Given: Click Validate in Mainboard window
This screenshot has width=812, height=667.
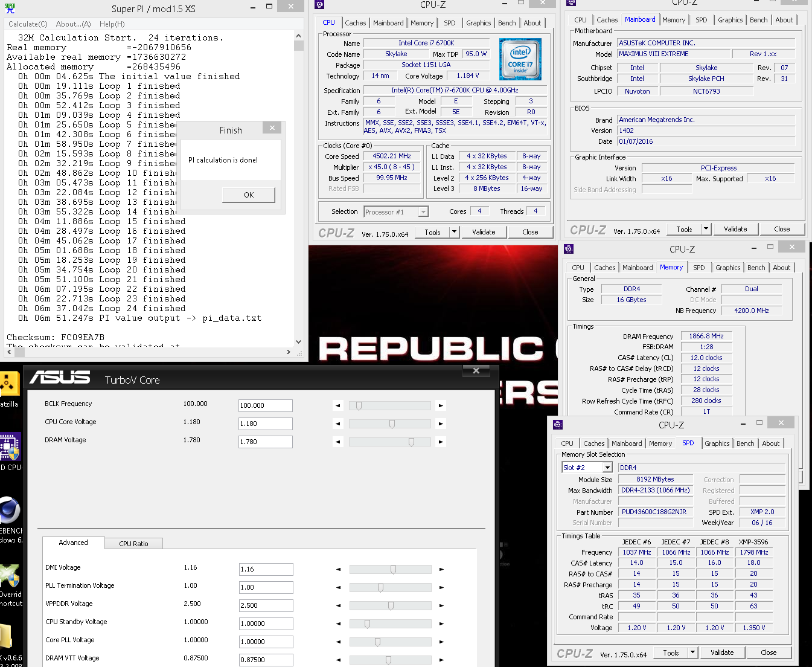Looking at the screenshot, I should click(x=735, y=229).
